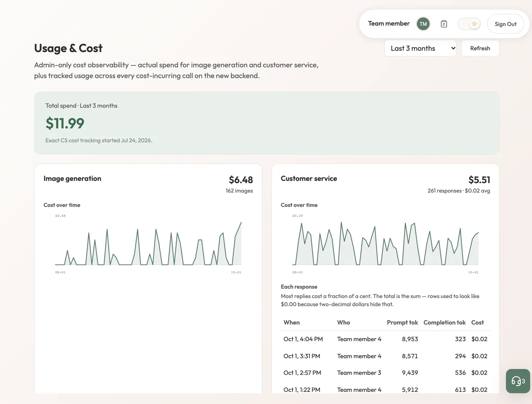Image resolution: width=532 pixels, height=404 pixels.
Task: Click the Completion tok column header
Action: point(444,322)
